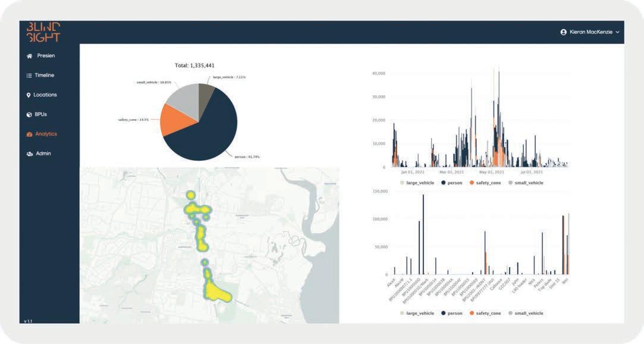The image size is (644, 344).
Task: Open the Timeline menu item
Action: coord(40,75)
